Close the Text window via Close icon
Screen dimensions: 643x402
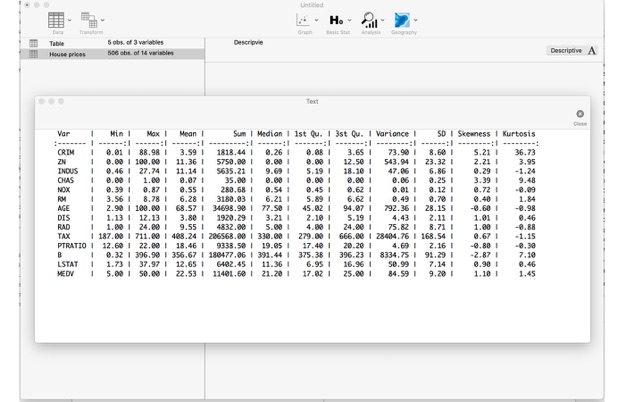580,114
